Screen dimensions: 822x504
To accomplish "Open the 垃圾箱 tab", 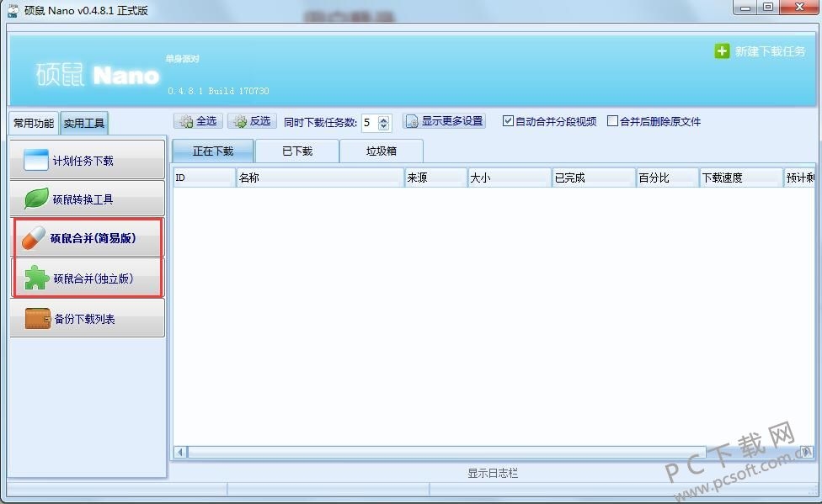I will click(382, 151).
